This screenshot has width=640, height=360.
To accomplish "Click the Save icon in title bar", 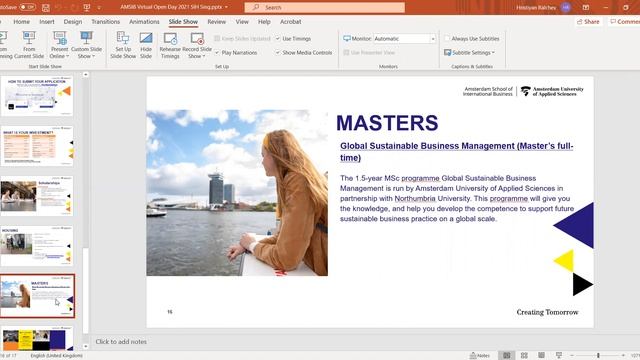I will 46,7.
